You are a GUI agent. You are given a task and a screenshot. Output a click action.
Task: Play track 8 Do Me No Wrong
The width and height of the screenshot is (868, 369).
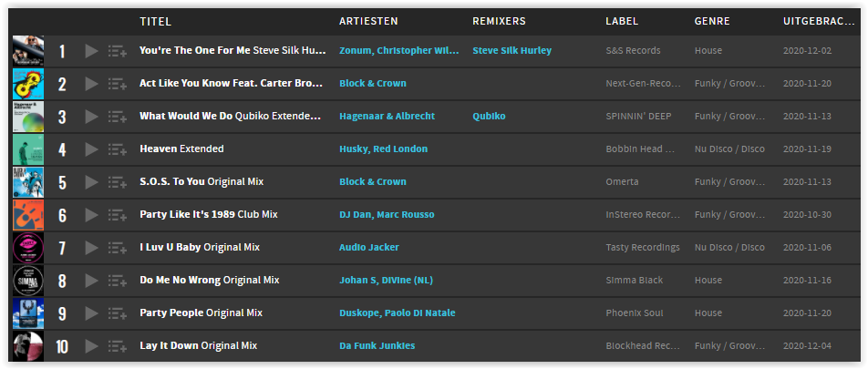pyautogui.click(x=92, y=281)
